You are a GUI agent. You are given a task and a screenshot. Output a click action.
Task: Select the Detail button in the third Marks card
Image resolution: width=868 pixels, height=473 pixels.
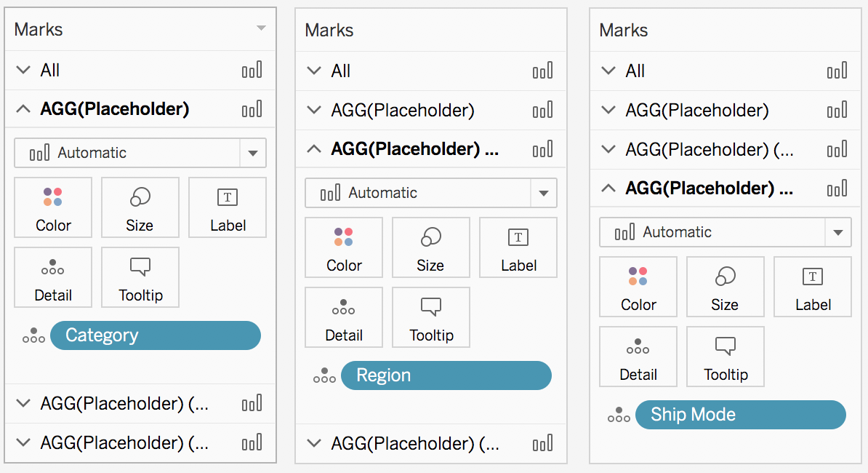(638, 356)
